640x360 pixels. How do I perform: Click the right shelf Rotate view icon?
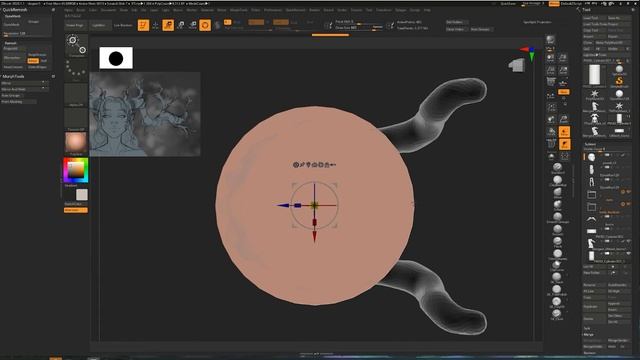tap(551, 132)
